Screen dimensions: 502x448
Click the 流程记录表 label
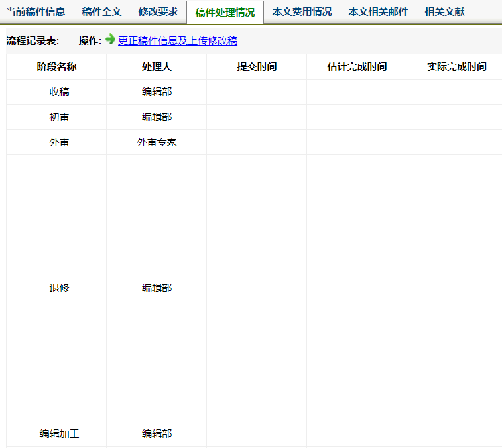click(32, 41)
